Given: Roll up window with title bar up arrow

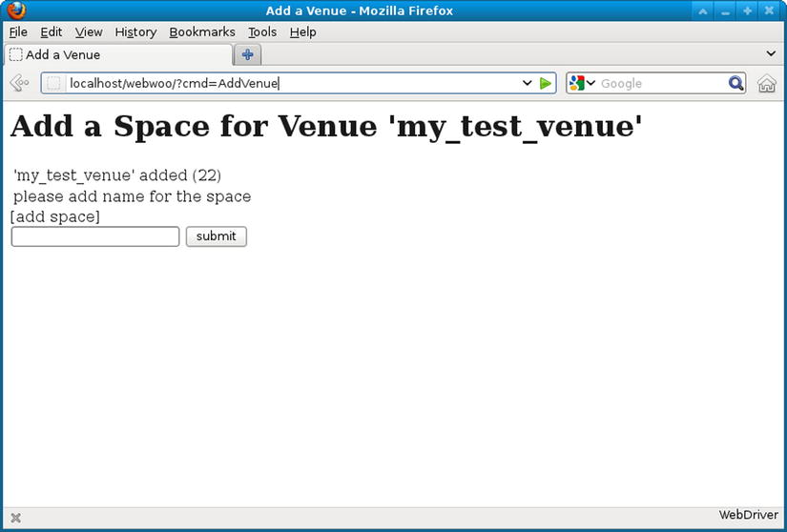Looking at the screenshot, I should click(x=703, y=10).
